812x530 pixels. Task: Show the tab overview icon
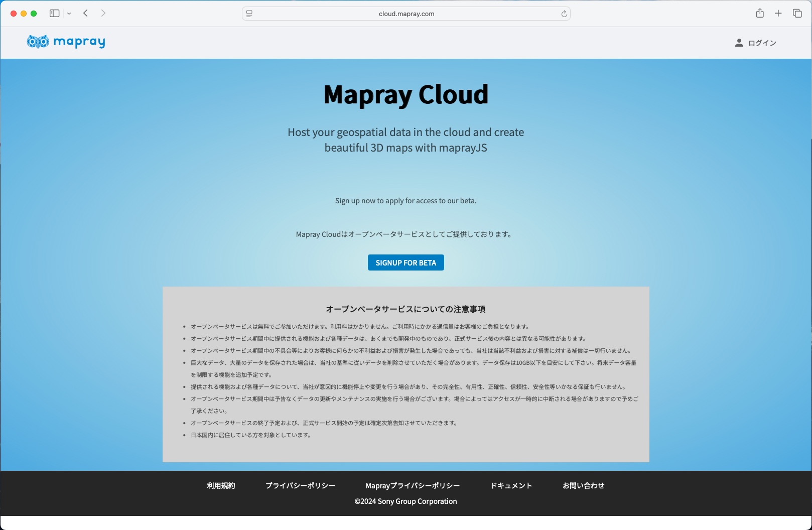pos(797,14)
